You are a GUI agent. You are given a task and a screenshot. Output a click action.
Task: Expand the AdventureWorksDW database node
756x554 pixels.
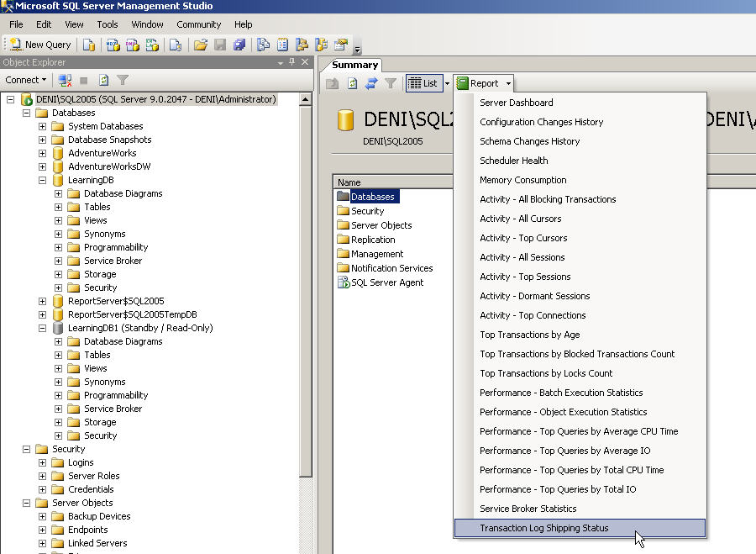coord(43,167)
